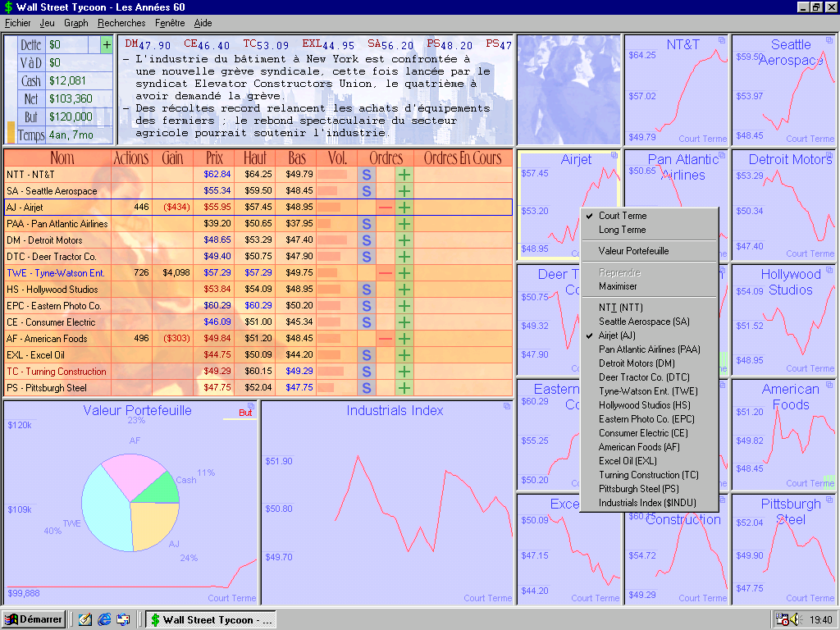Click the TC - Turning Construction row name

57,372
